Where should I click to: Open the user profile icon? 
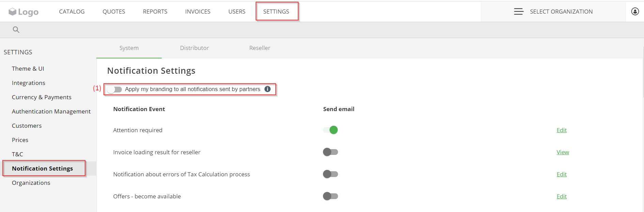(x=635, y=12)
